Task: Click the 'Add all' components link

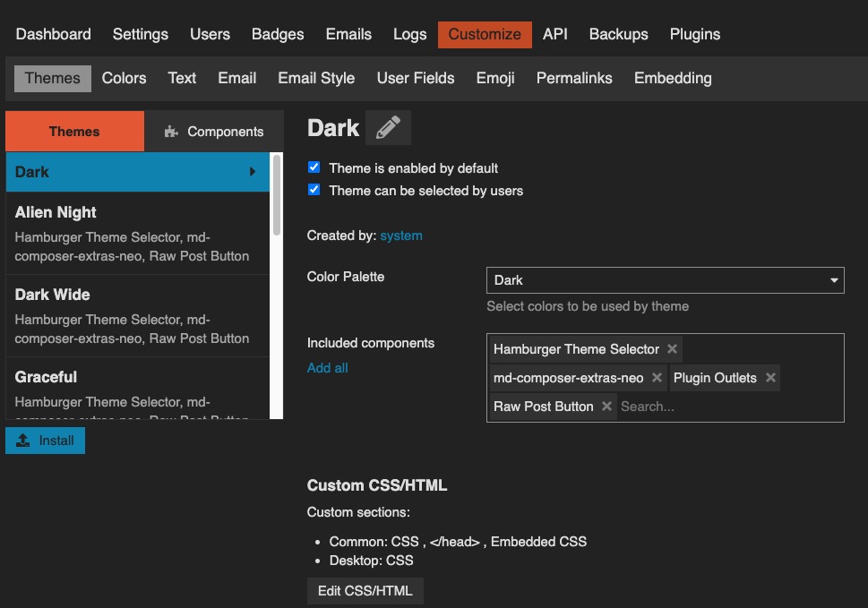Action: 328,368
